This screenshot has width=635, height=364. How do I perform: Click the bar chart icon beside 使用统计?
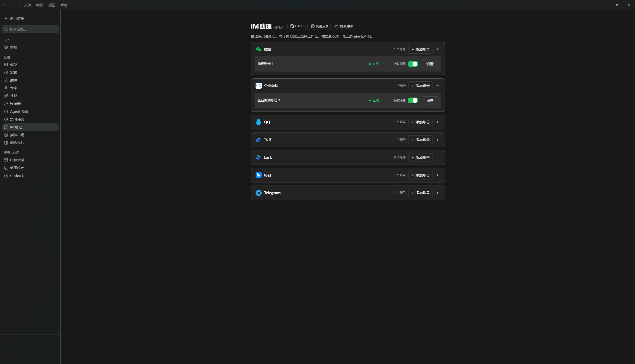point(6,168)
